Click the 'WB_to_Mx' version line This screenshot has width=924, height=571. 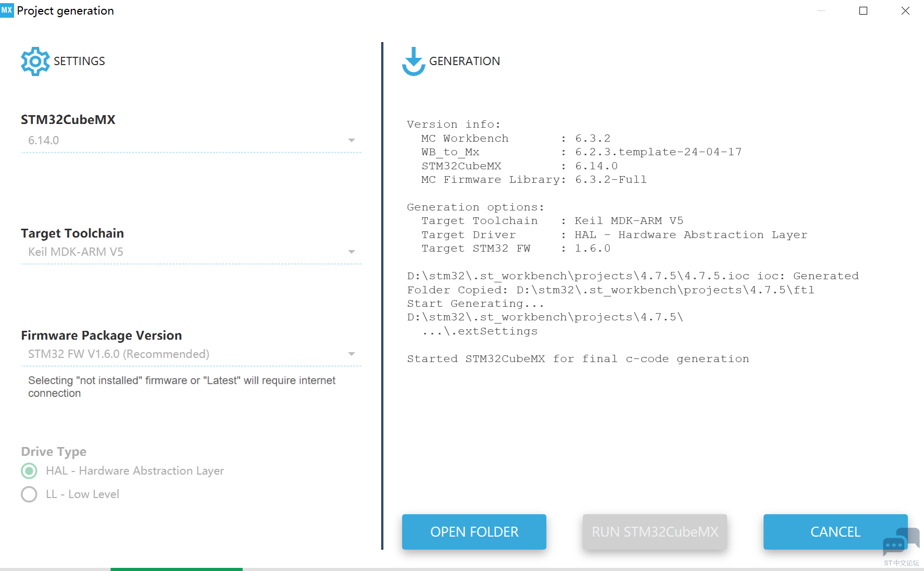point(581,152)
